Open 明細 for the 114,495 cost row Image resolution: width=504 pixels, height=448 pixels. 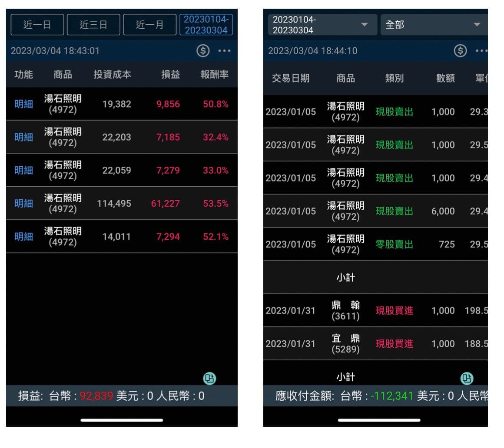tap(24, 203)
